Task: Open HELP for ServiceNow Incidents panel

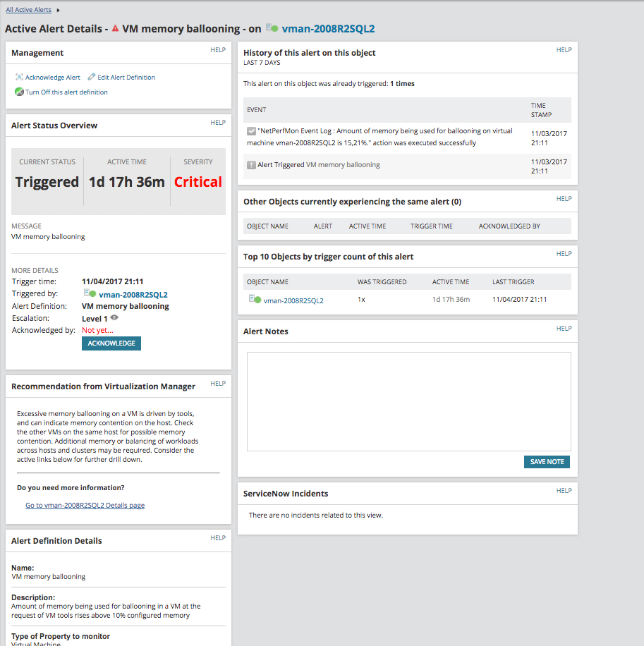Action: [564, 491]
